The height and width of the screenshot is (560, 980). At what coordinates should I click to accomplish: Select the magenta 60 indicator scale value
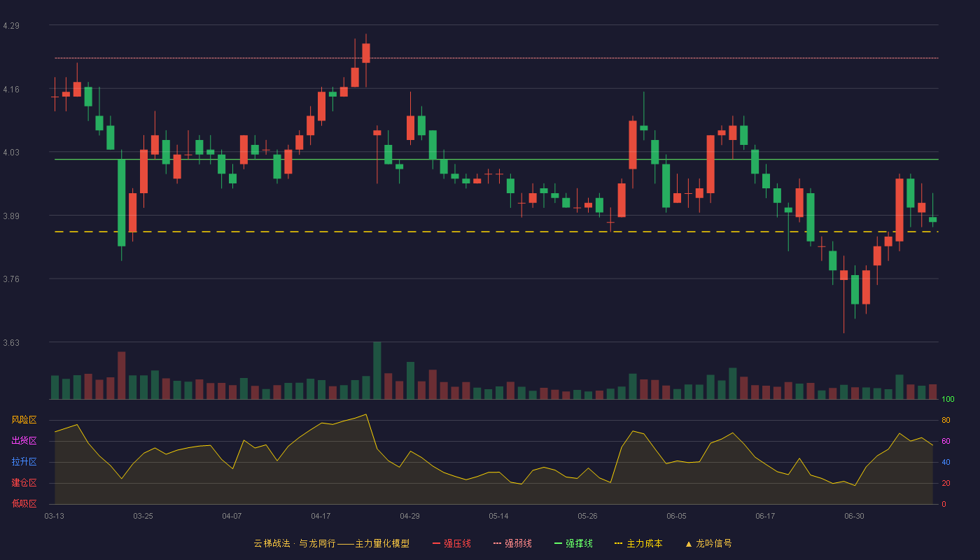pyautogui.click(x=946, y=441)
